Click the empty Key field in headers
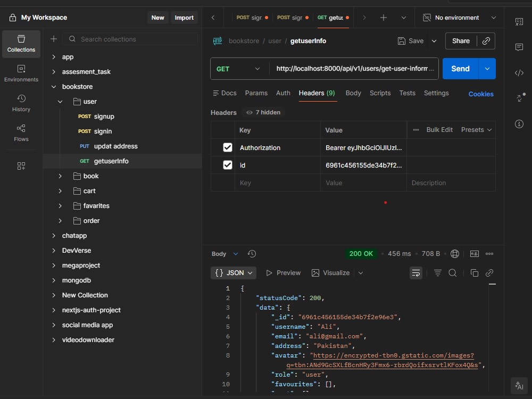Viewport: 532px width, 399px height. click(278, 183)
